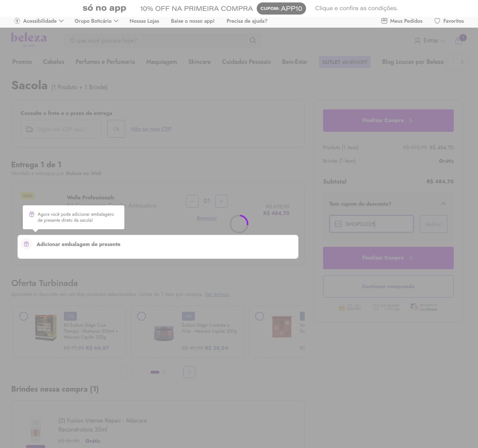The image size is (478, 448).
Task: Click the gift icon beside Adicionar embalagem
Action: click(26, 244)
